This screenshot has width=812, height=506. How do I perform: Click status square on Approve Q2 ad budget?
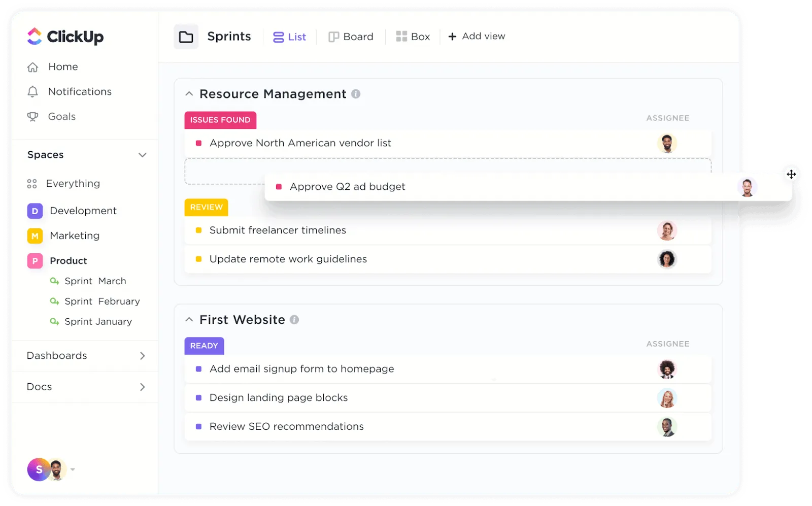tap(279, 187)
